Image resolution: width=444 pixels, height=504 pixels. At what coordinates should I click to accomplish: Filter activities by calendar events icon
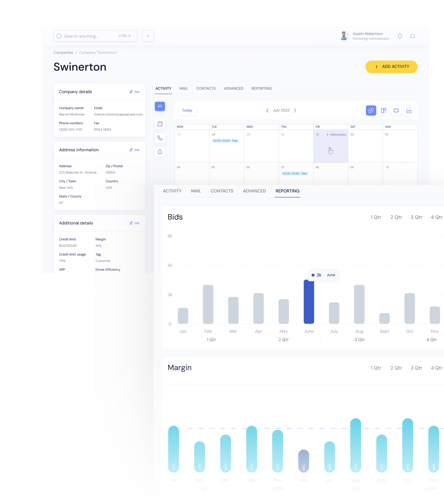tap(160, 124)
